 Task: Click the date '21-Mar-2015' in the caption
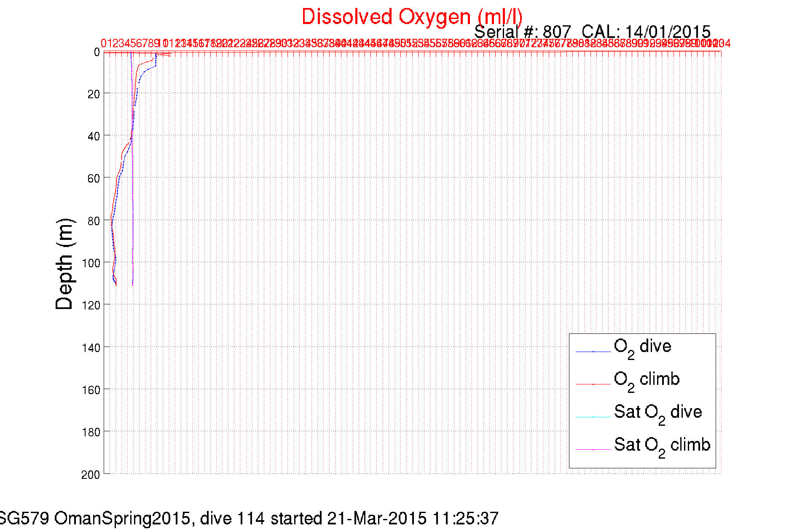[377, 519]
